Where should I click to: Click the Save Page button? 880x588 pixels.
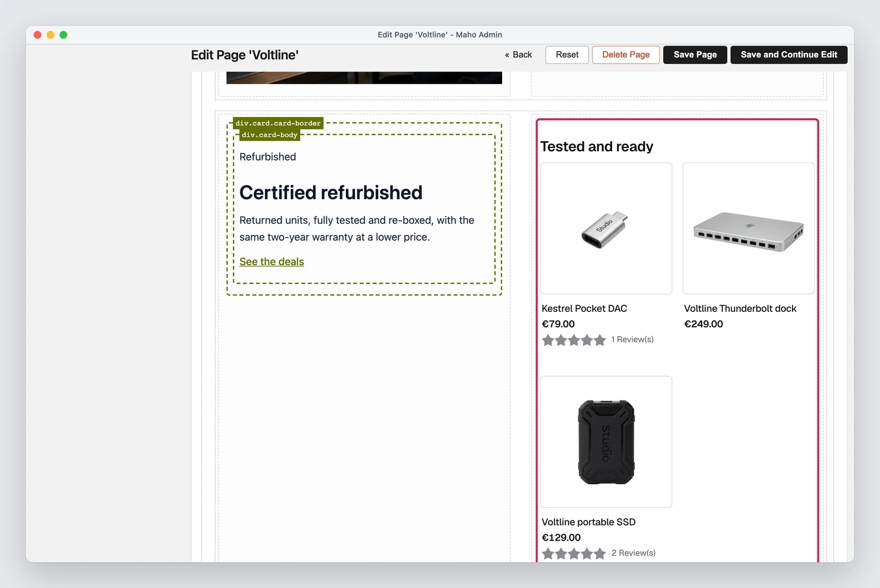(695, 54)
